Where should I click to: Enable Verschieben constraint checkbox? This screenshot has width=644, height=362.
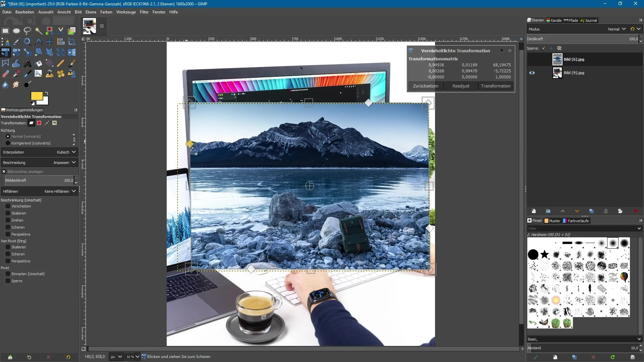pyautogui.click(x=8, y=206)
